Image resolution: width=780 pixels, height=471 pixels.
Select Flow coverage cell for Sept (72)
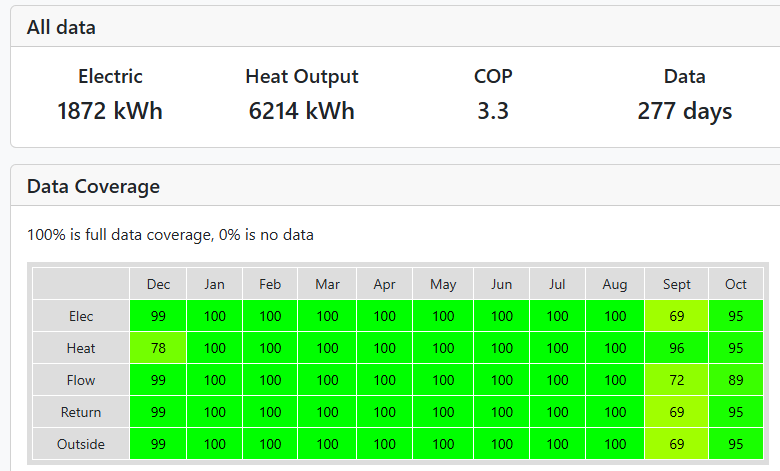(676, 380)
